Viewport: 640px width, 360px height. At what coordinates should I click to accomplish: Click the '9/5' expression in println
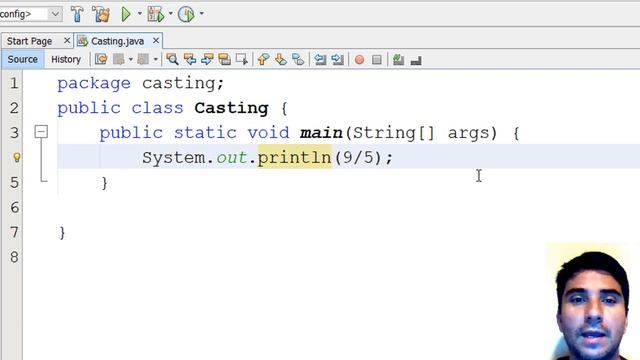[x=358, y=158]
